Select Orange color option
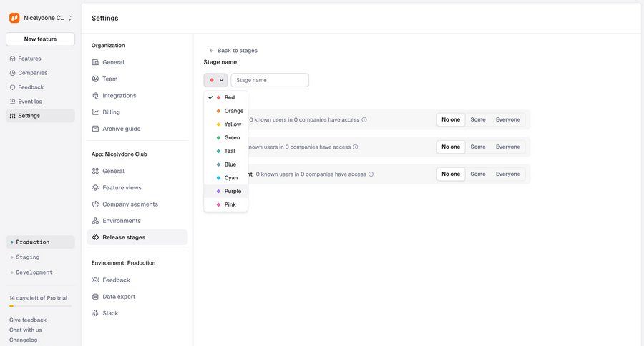 tap(225, 111)
